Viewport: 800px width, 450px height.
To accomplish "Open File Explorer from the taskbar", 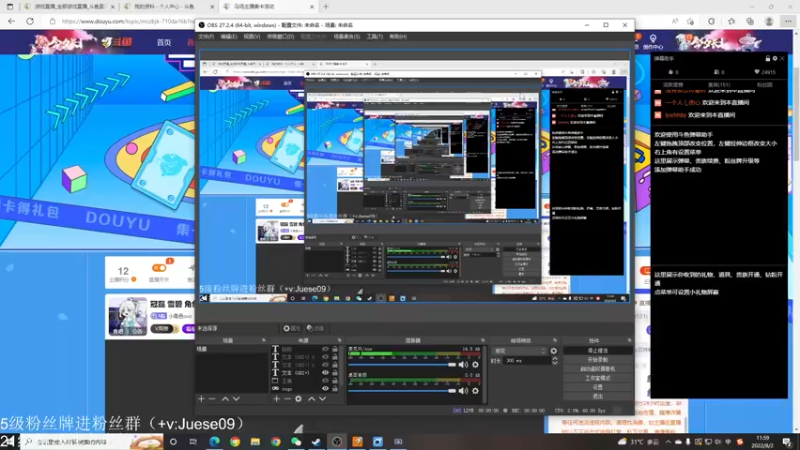I will pos(255,442).
